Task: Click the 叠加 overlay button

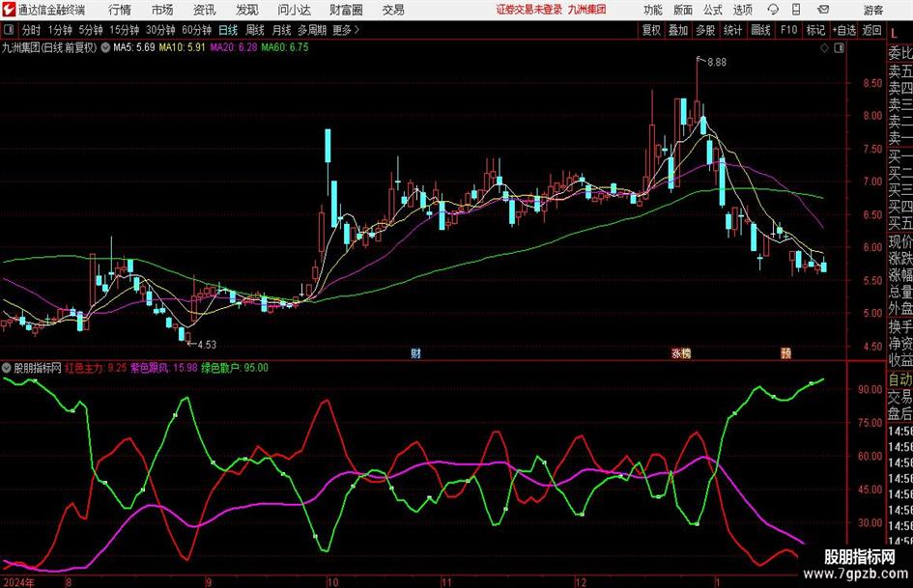Action: [x=678, y=30]
